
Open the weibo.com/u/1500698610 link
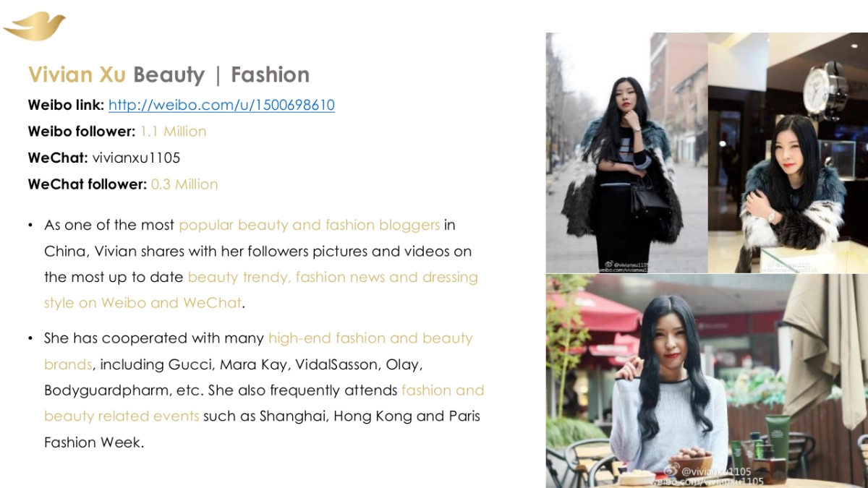coord(221,105)
